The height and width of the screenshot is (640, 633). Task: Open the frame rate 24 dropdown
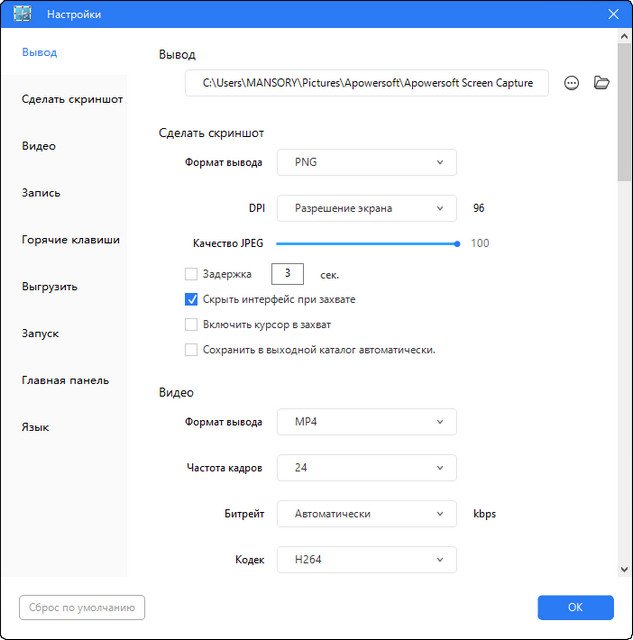366,467
